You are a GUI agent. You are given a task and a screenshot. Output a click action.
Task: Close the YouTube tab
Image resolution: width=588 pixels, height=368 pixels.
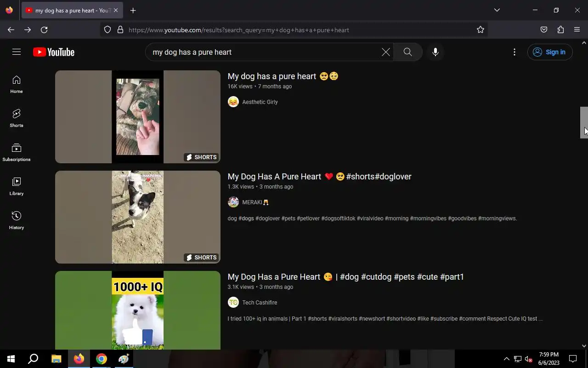point(115,10)
